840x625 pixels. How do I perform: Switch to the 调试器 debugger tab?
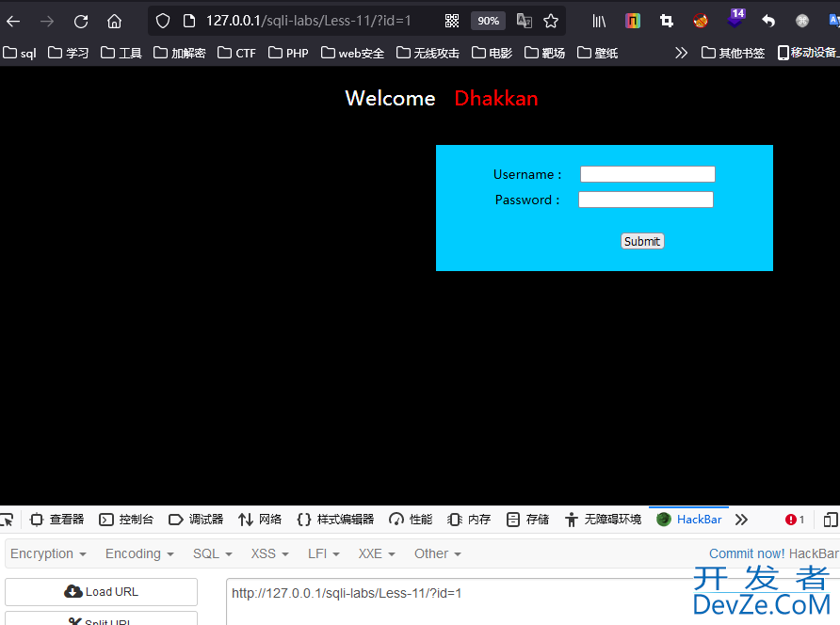pyautogui.click(x=196, y=520)
